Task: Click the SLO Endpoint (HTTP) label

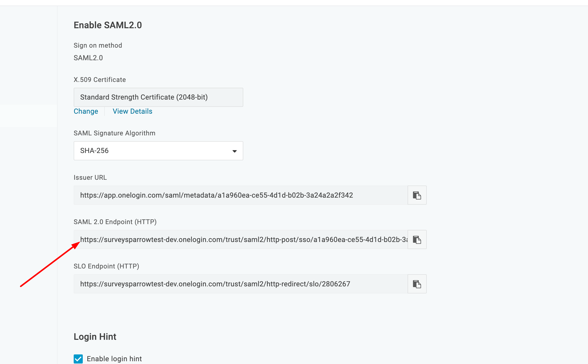Action: (106, 266)
